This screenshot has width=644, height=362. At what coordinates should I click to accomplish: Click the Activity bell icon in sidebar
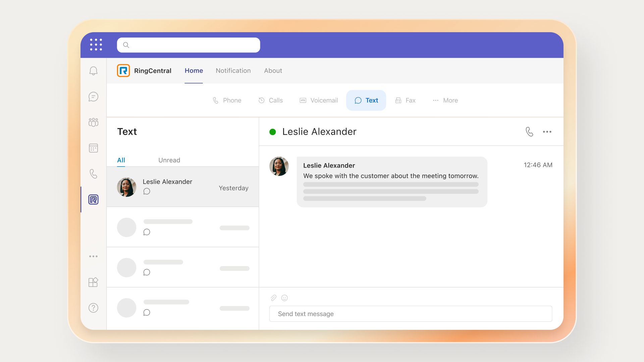pyautogui.click(x=93, y=71)
